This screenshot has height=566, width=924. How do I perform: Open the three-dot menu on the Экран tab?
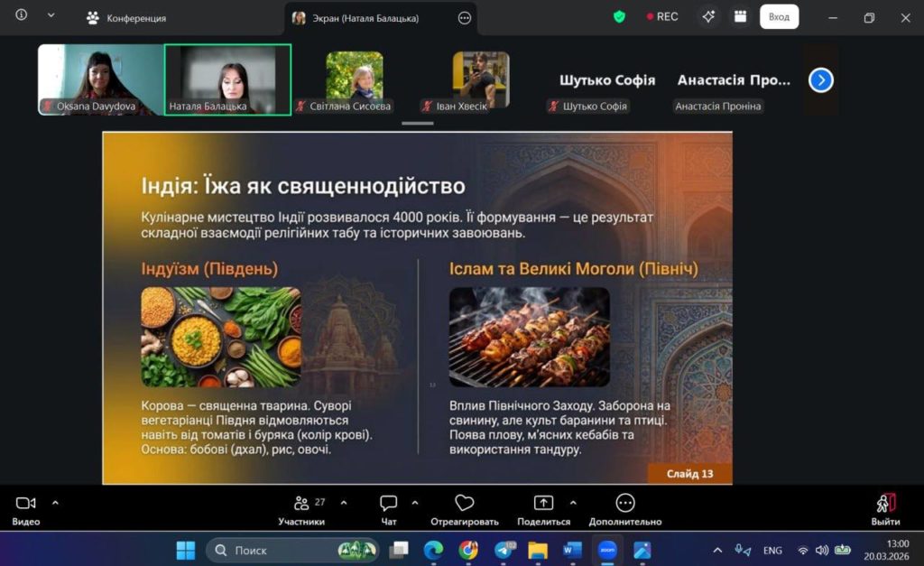pyautogui.click(x=465, y=17)
